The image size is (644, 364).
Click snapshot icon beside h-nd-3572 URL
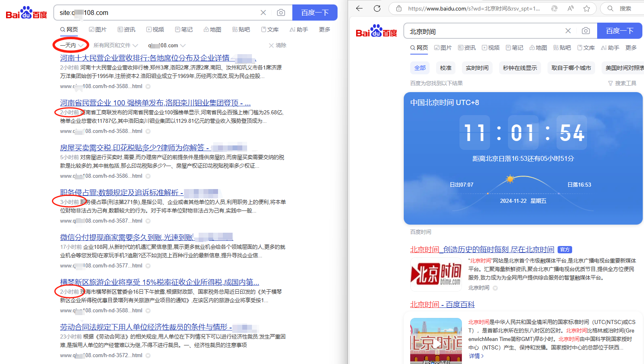[148, 356]
